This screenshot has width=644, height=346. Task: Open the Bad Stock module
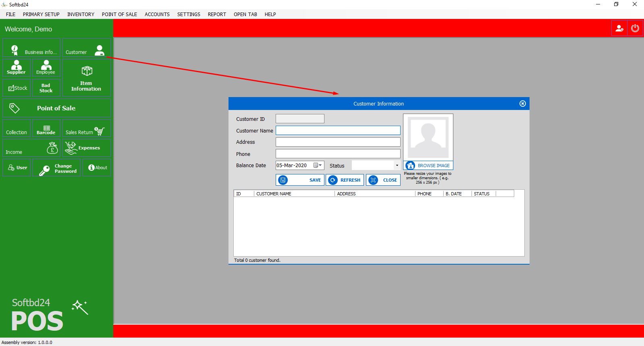[46, 87]
